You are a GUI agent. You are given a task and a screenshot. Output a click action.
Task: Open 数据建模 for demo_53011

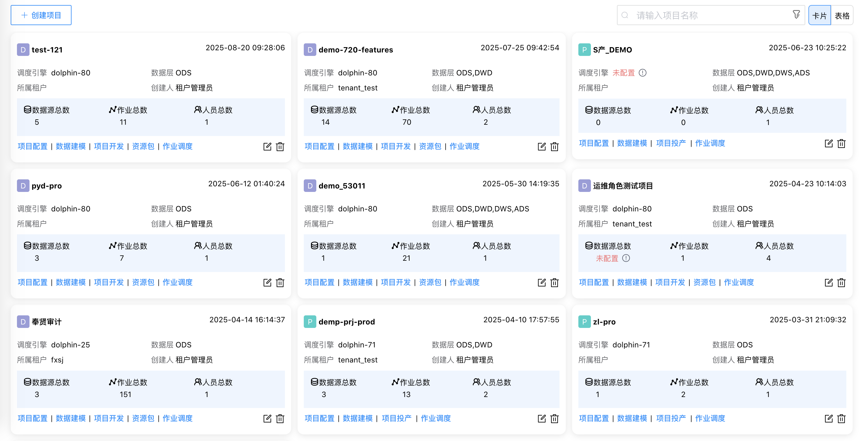pyautogui.click(x=357, y=283)
